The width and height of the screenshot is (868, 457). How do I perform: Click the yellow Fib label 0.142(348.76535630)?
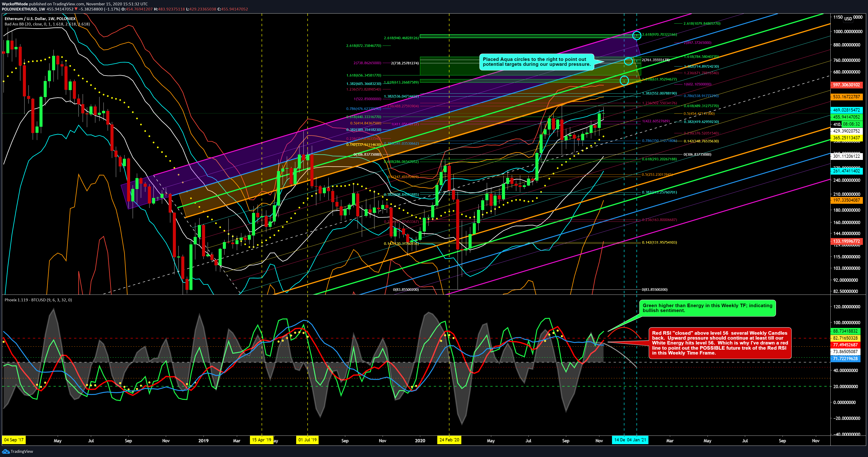point(701,141)
